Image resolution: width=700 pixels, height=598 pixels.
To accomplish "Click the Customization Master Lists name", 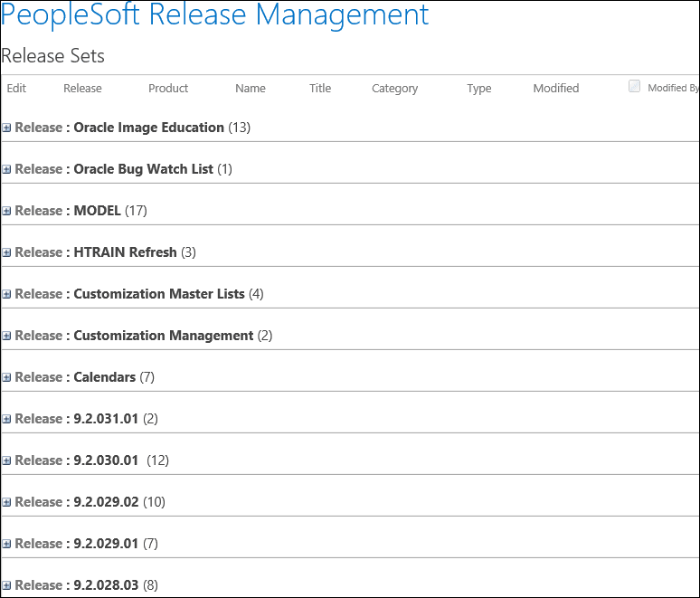I will 159,293.
